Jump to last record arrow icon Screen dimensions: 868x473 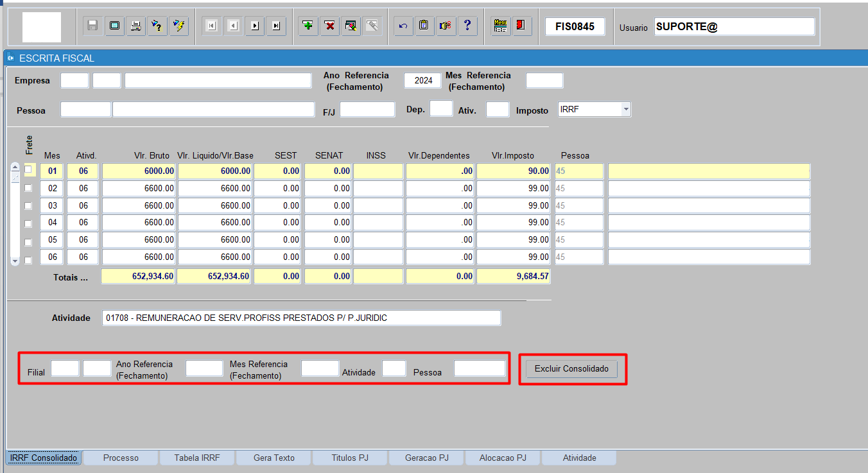276,26
